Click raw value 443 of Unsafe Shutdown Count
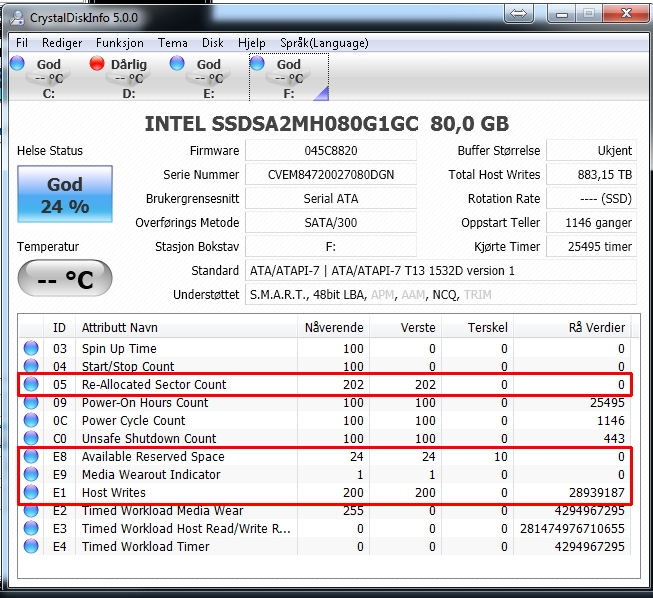Viewport: 653px width, 598px height. [614, 438]
